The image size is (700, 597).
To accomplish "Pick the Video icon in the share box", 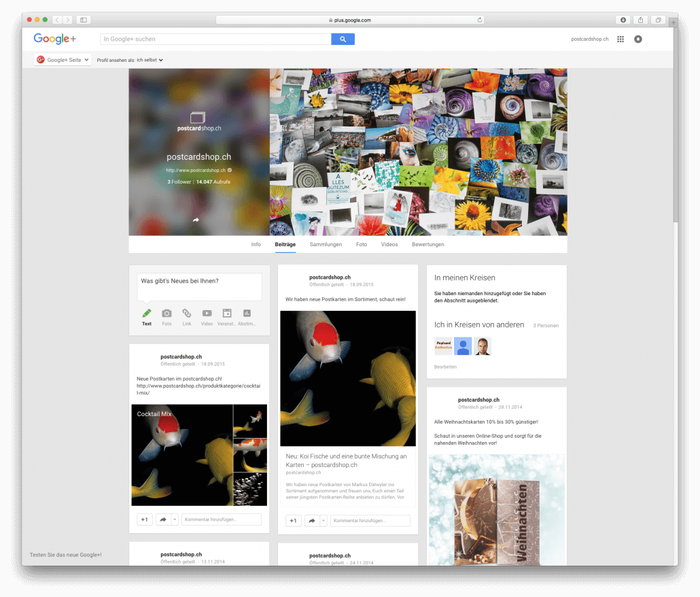I will [207, 313].
